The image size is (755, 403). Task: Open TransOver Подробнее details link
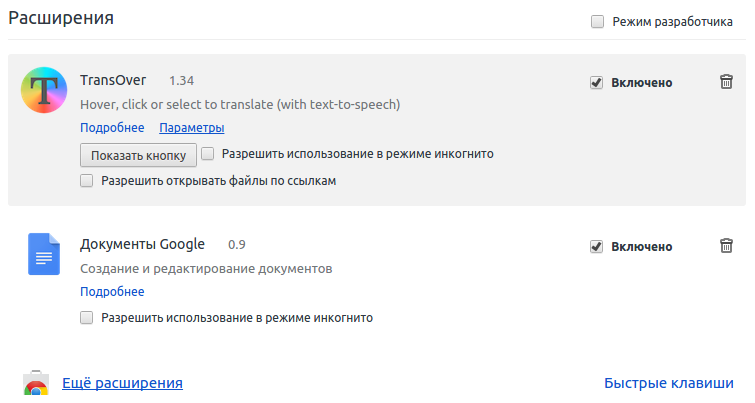pos(112,128)
